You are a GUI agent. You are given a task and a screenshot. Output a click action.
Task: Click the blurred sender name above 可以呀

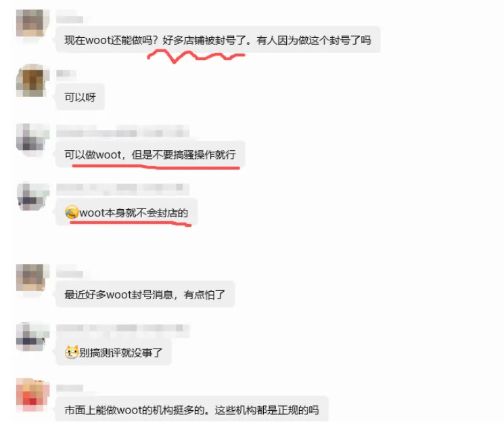coord(66,74)
